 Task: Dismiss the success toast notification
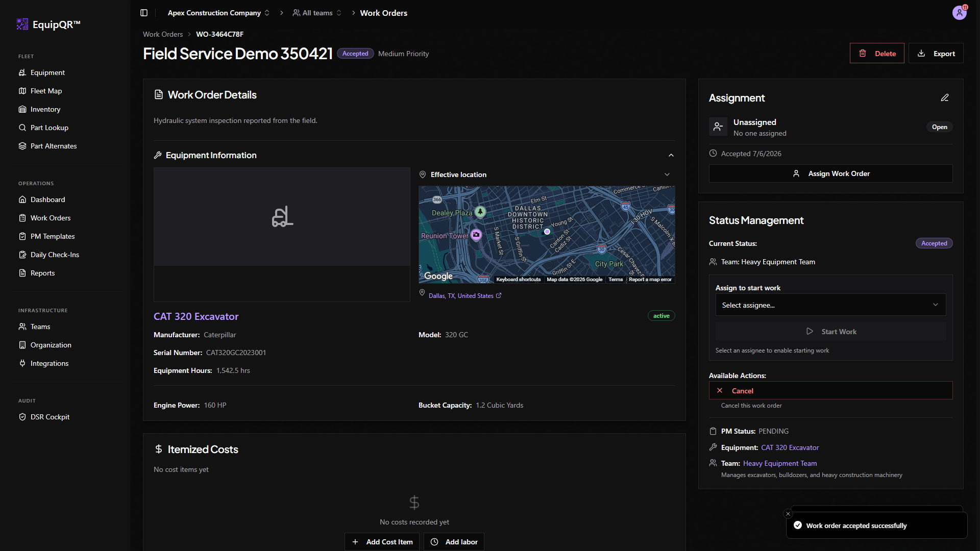pos(788,514)
